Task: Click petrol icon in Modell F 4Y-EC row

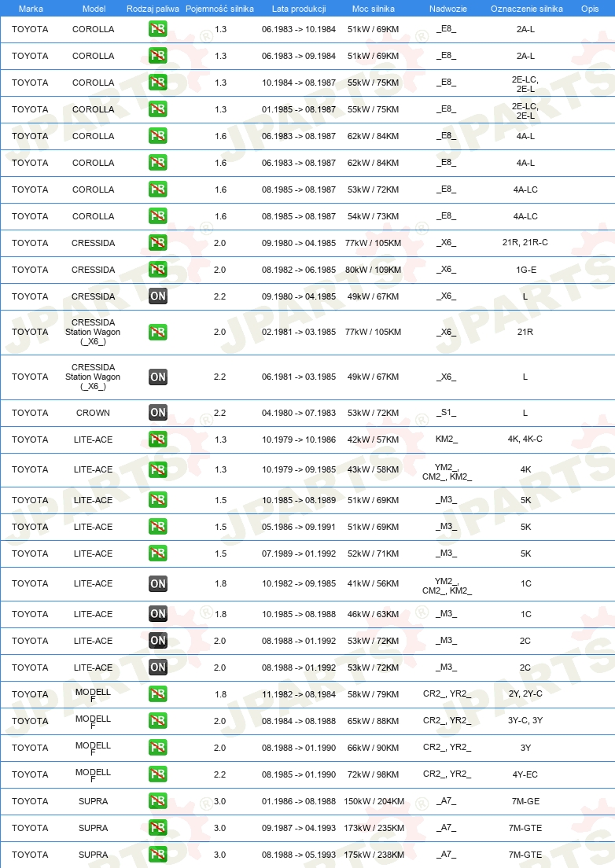Action: pos(158,774)
